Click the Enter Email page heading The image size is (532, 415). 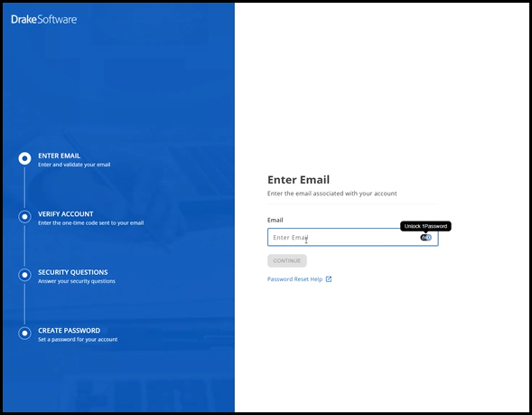click(299, 179)
